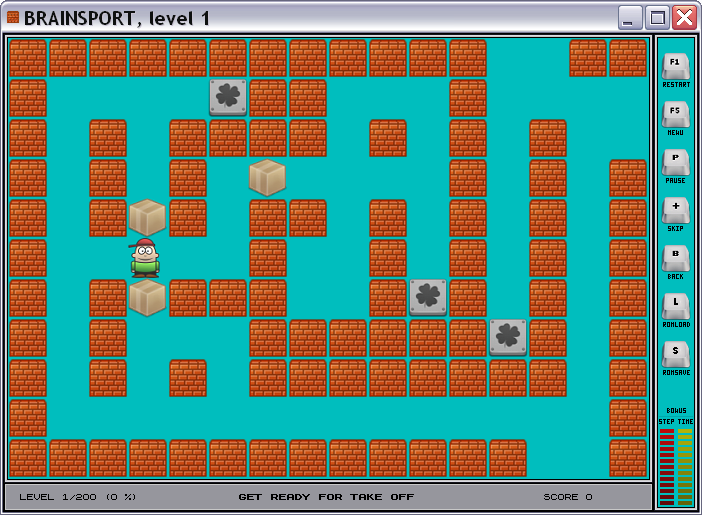
Task: Click the SCORE 0 status text
Action: coord(568,497)
